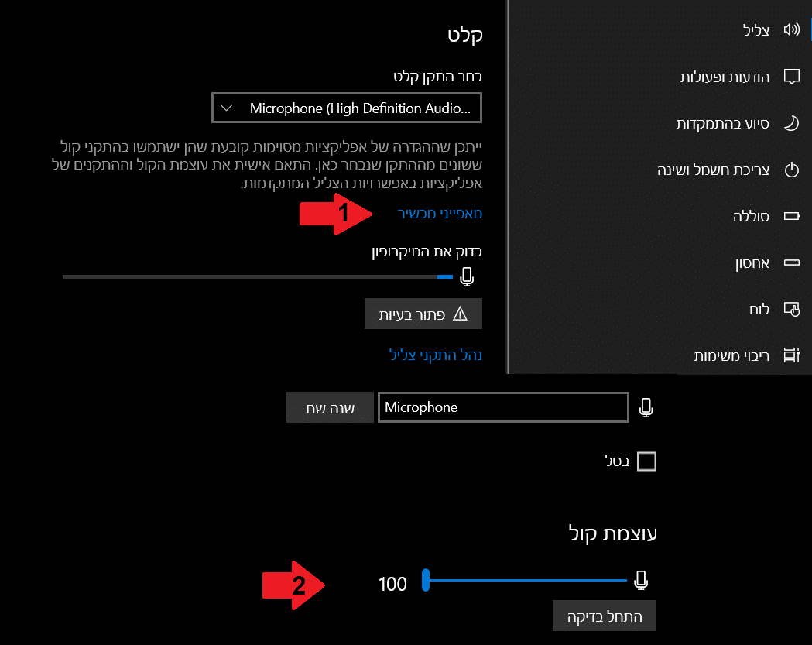Open Notifications & actions (הודעות ופעולות) settings
This screenshot has width=812, height=645.
725,77
